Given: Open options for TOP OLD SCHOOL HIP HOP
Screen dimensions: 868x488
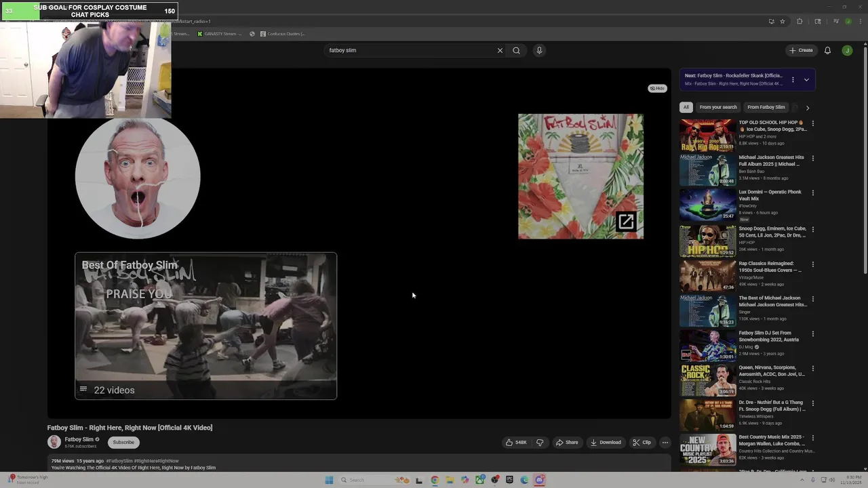Looking at the screenshot, I should point(813,123).
